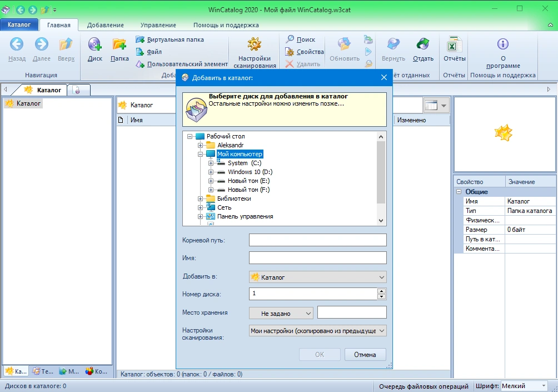Open the view mode dropdown in the list panel
558x392 pixels.
[x=444, y=106]
